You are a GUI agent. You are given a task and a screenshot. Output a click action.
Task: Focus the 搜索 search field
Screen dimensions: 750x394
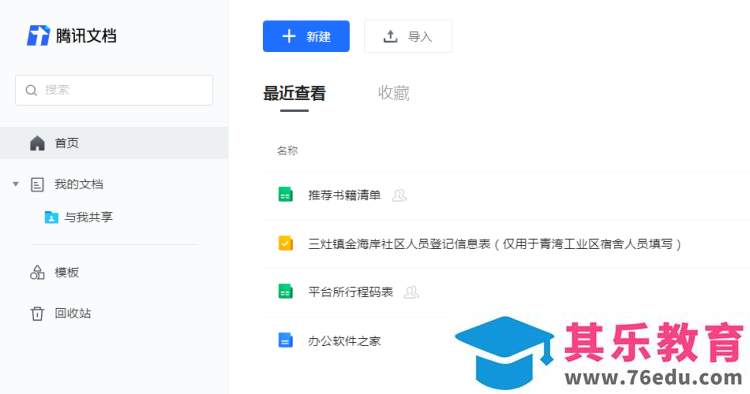pos(114,90)
